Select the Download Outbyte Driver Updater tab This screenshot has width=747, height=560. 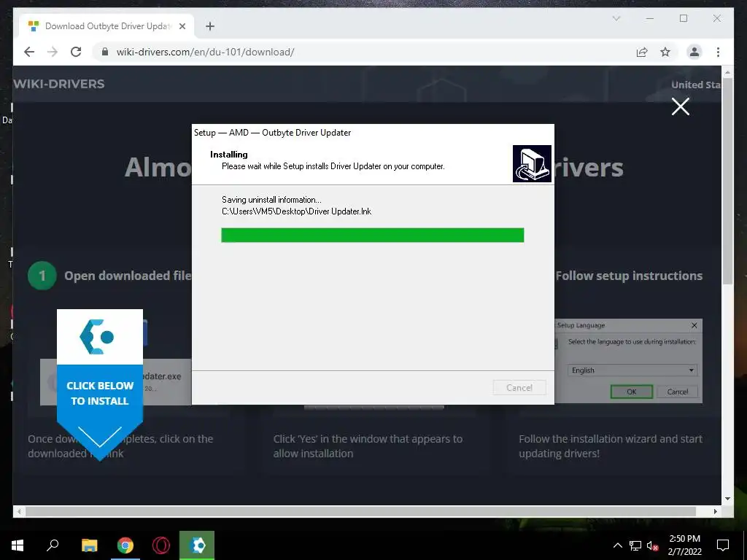click(107, 26)
